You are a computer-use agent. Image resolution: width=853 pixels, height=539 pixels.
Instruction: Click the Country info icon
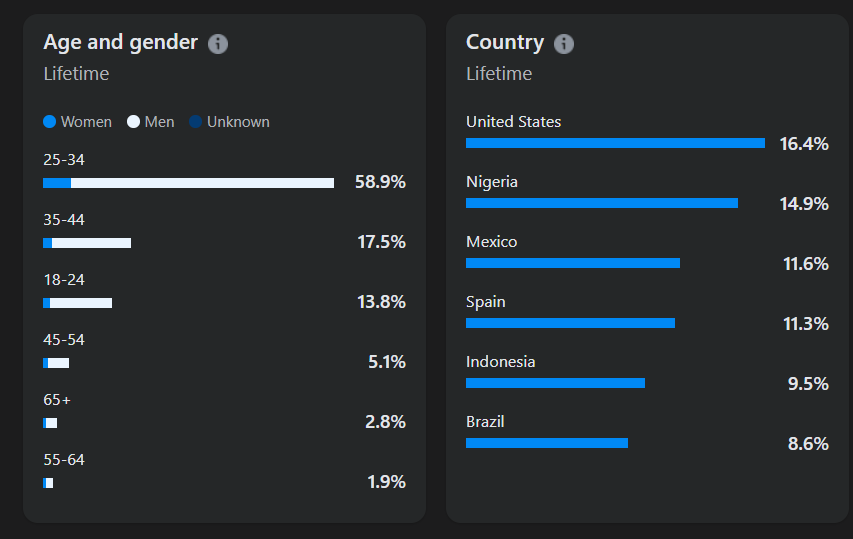click(564, 44)
